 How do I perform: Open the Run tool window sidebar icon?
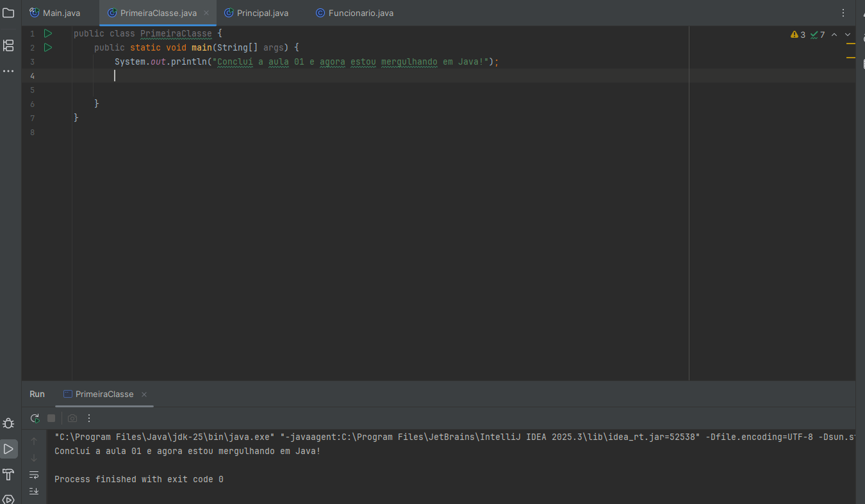coord(8,449)
